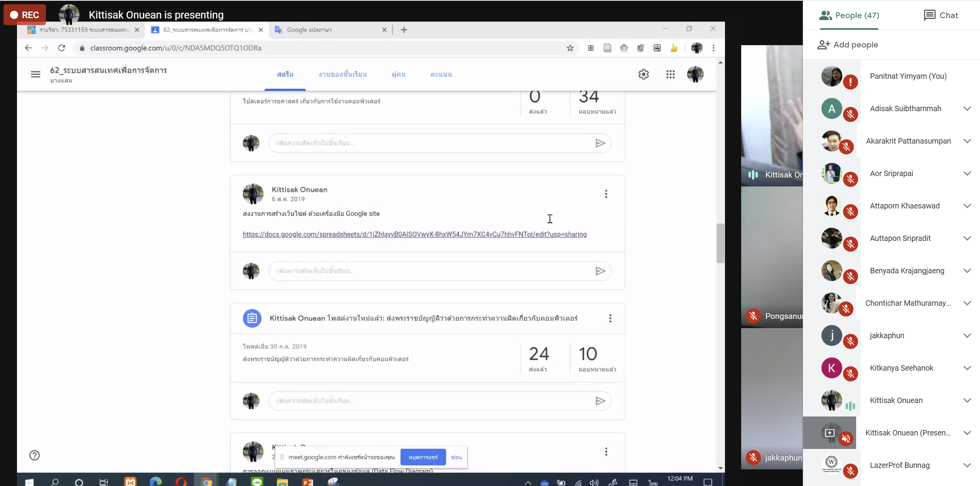Toggle mute icon for Benyada Krajangjaeng
This screenshot has height=486, width=980.
pyautogui.click(x=850, y=276)
